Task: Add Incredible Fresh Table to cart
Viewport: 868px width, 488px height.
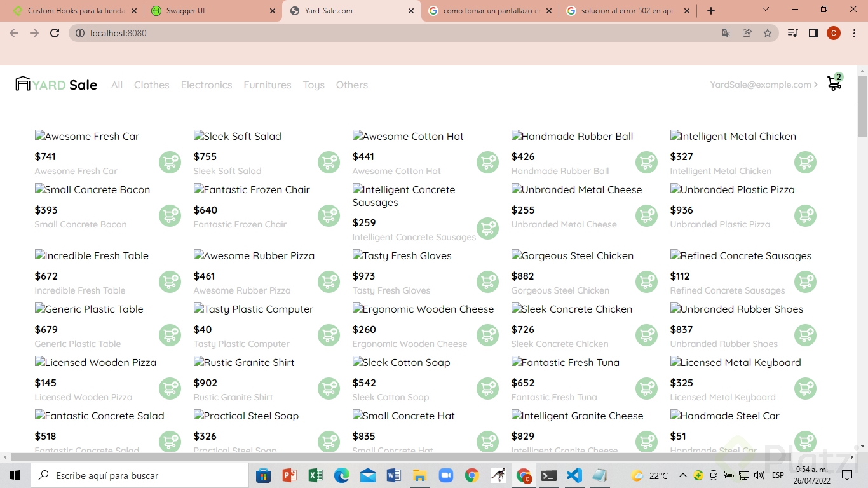Action: click(x=170, y=282)
